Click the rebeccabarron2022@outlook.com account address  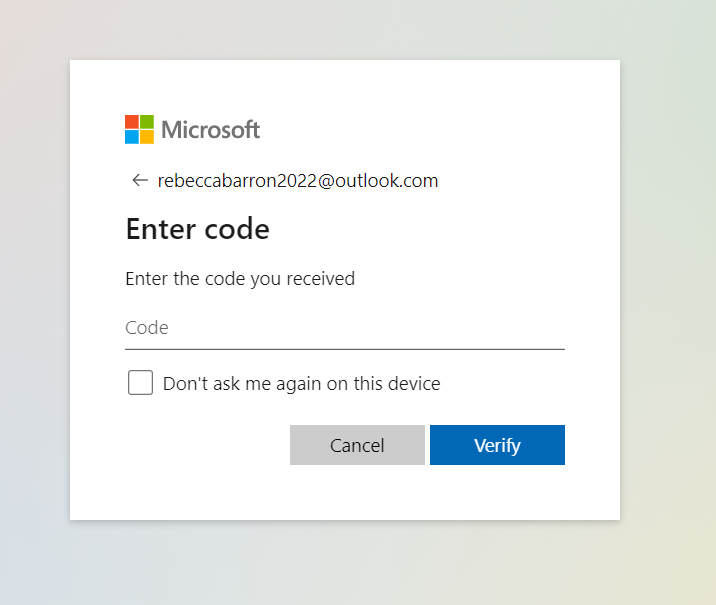[298, 181]
